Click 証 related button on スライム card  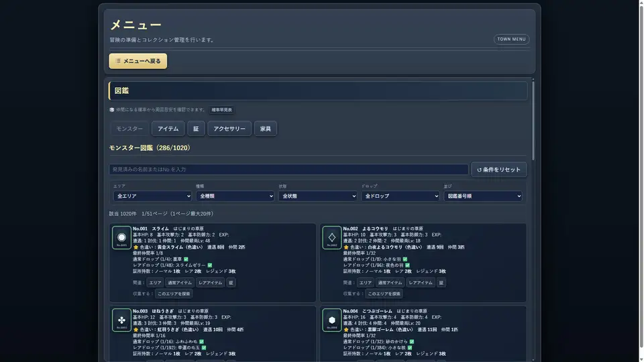tap(231, 282)
